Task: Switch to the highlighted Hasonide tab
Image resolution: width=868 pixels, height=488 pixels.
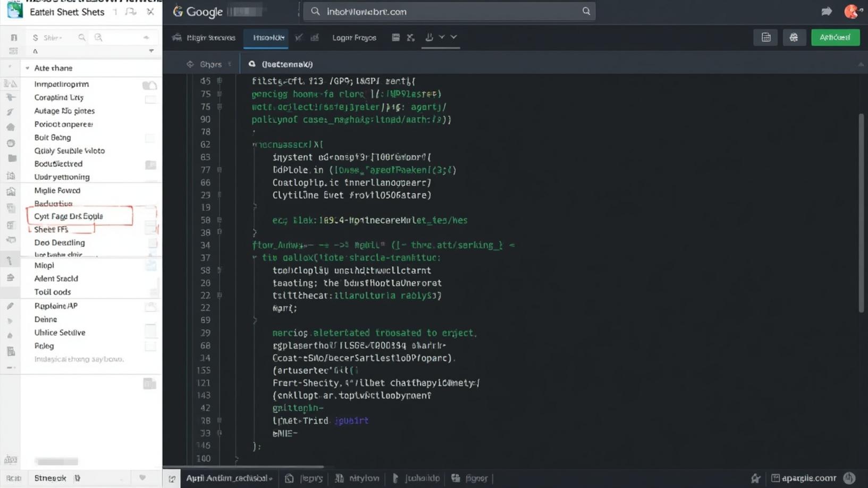Action: coord(266,37)
